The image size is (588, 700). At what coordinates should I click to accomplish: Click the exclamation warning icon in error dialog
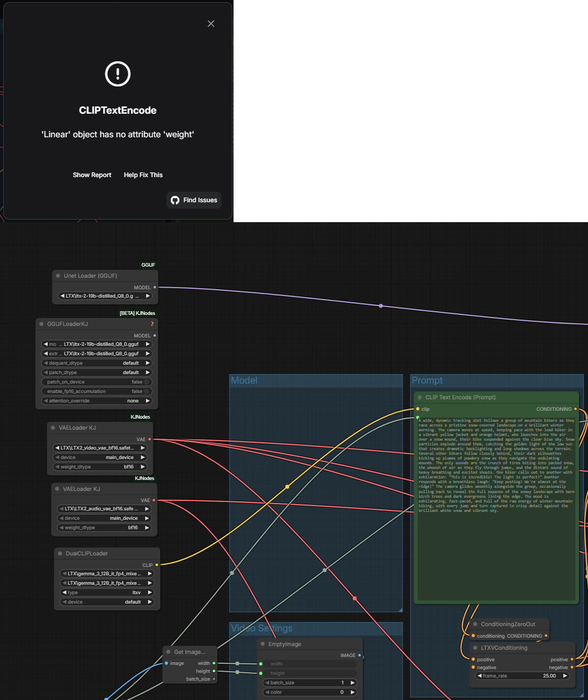(x=118, y=73)
